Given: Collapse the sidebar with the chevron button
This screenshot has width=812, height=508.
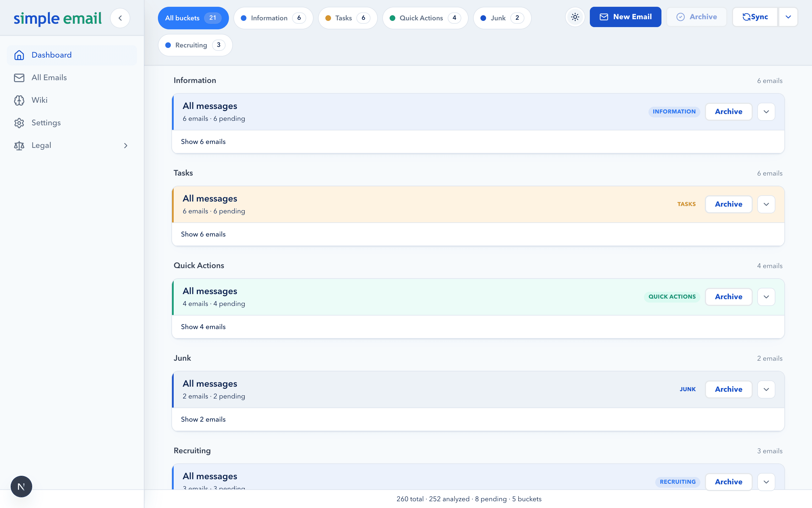Looking at the screenshot, I should coord(120,18).
